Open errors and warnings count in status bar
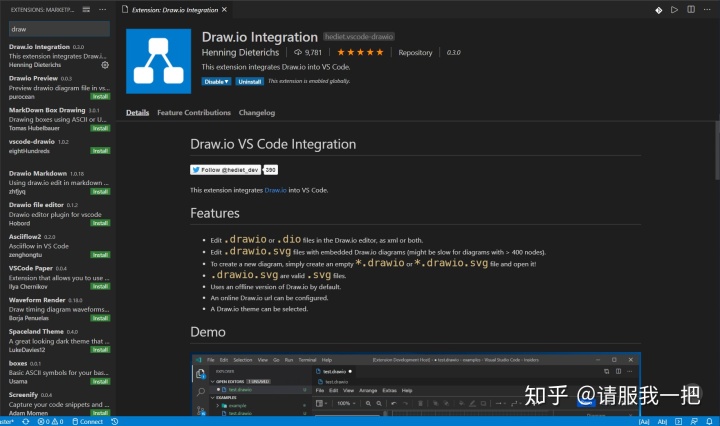This screenshot has width=720, height=426. 51,421
